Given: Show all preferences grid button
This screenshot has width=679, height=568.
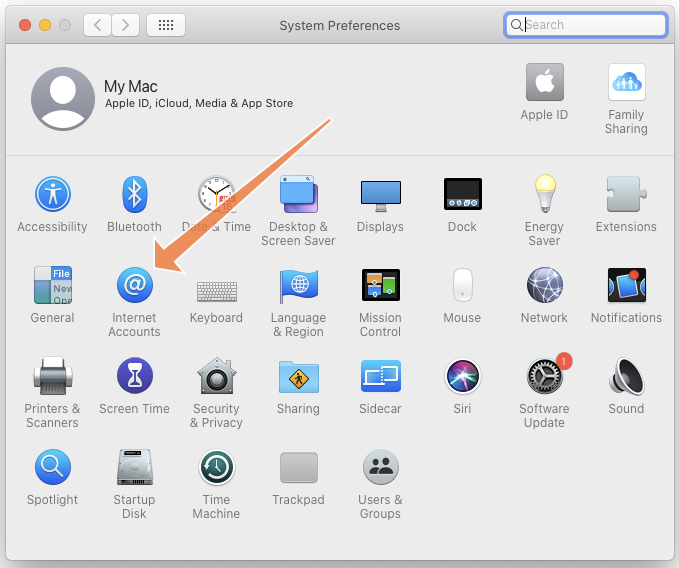Looking at the screenshot, I should 165,25.
